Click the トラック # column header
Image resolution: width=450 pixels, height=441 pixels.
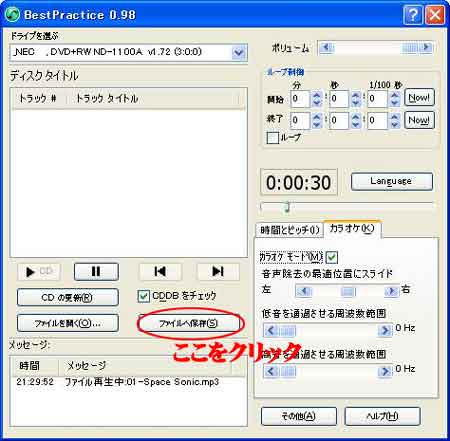(x=37, y=99)
